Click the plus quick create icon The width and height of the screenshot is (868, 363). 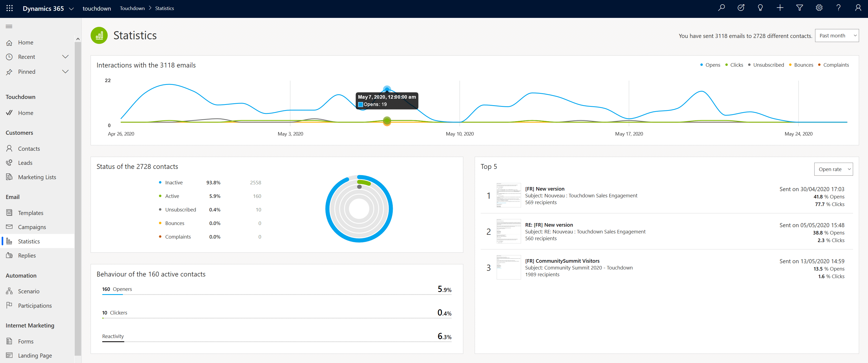click(780, 8)
